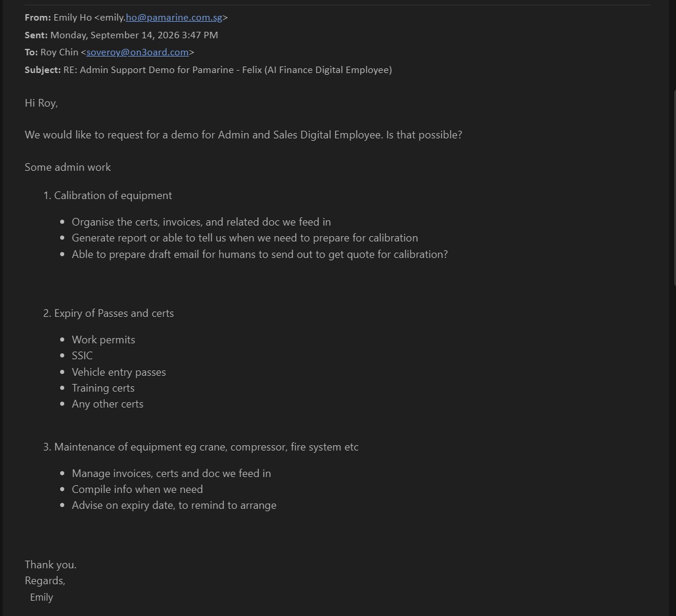Click the 'Vehicle entry passes' bullet

(x=118, y=372)
